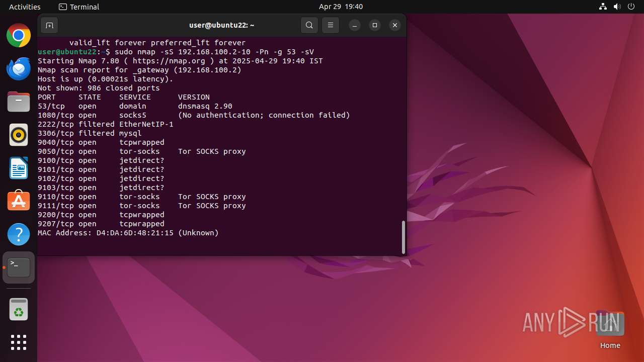Viewport: 644px width, 362px height.
Task: Open the terminal hamburger menu
Action: coord(331,25)
